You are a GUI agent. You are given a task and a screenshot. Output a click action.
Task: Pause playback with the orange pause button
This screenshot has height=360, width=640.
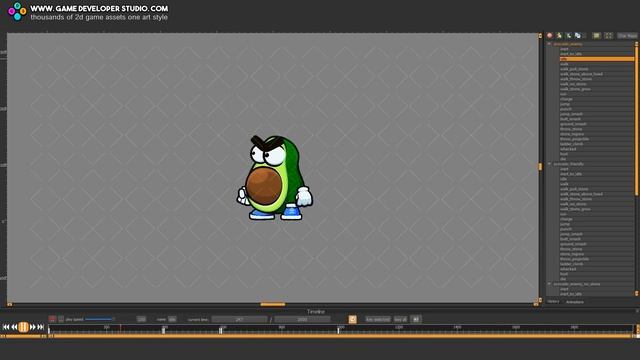coord(23,327)
